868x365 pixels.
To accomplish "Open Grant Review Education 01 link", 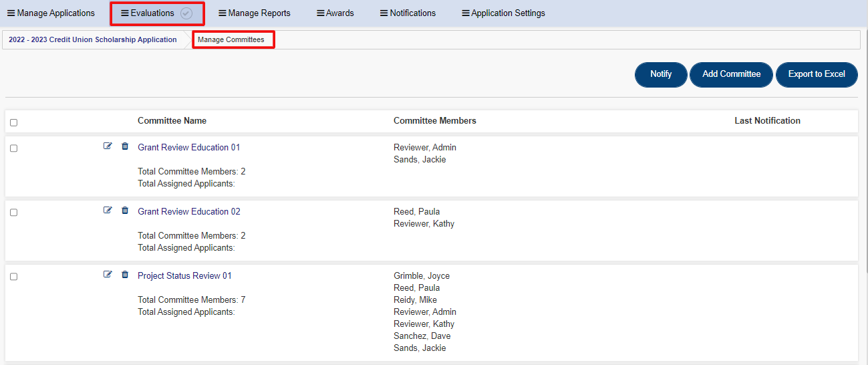I will coord(189,147).
